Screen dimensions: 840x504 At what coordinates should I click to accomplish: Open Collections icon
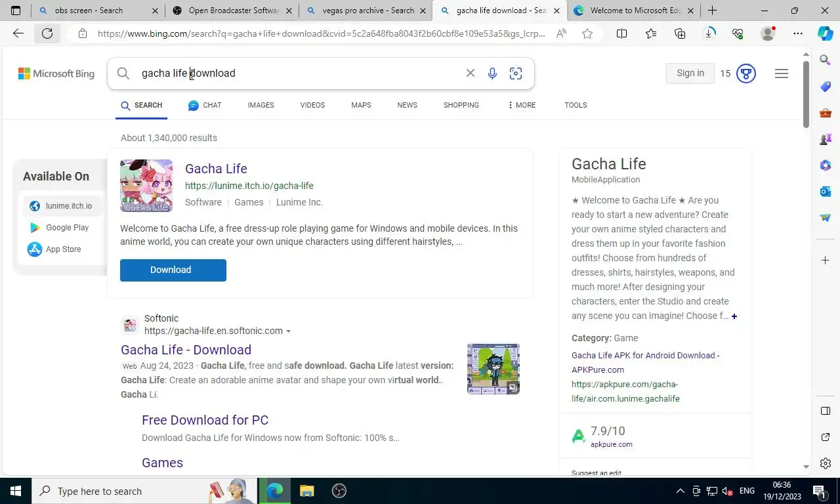tap(680, 33)
